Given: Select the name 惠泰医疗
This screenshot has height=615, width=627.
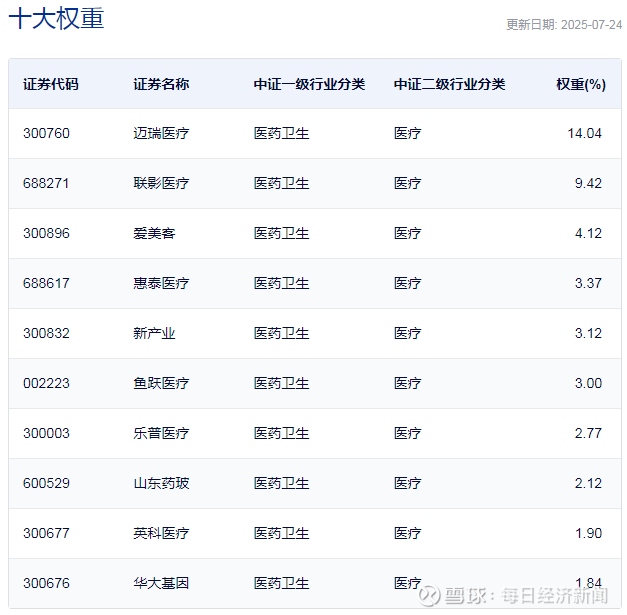Looking at the screenshot, I should coord(161,283).
